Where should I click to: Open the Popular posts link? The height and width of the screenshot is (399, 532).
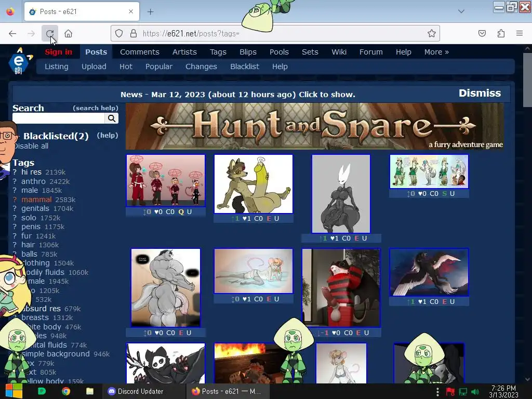pos(159,66)
